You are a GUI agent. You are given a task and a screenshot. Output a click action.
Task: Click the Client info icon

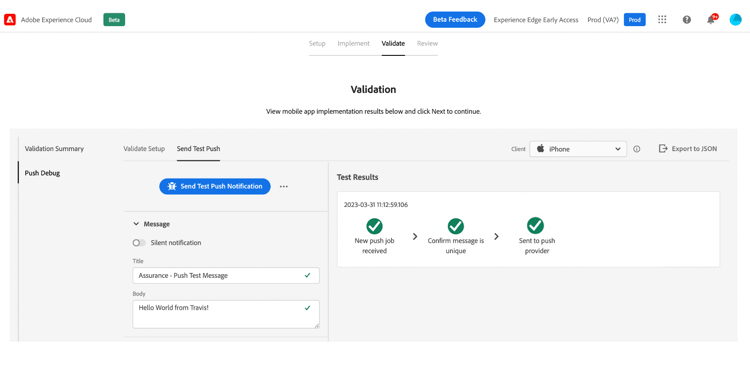click(x=637, y=149)
